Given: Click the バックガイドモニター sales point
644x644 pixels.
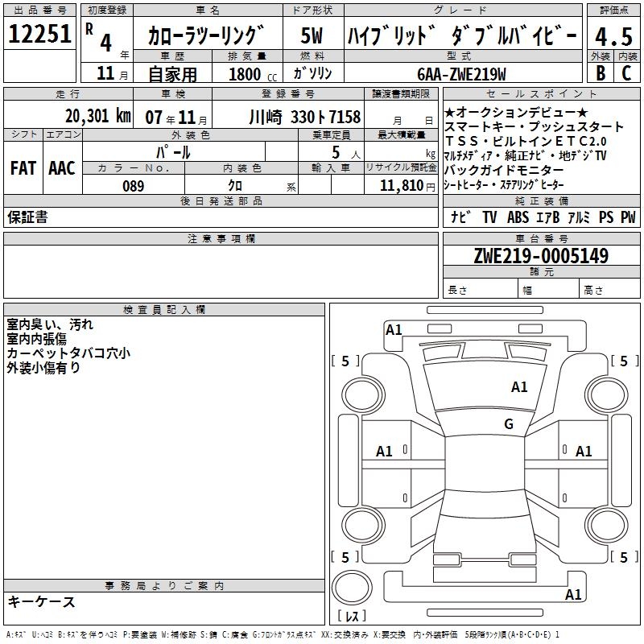Looking at the screenshot, I should [x=504, y=170].
